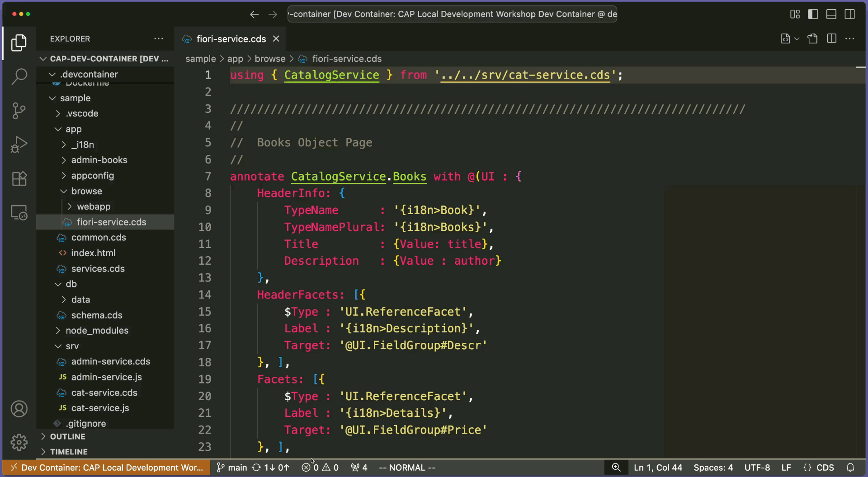Open admin-service.js file

pyautogui.click(x=105, y=377)
